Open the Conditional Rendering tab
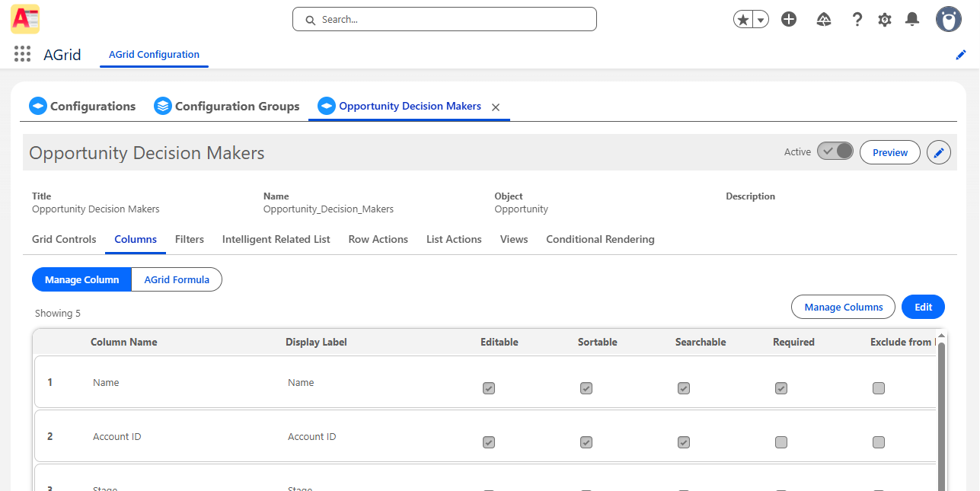Viewport: 980px width, 491px height. (x=600, y=239)
